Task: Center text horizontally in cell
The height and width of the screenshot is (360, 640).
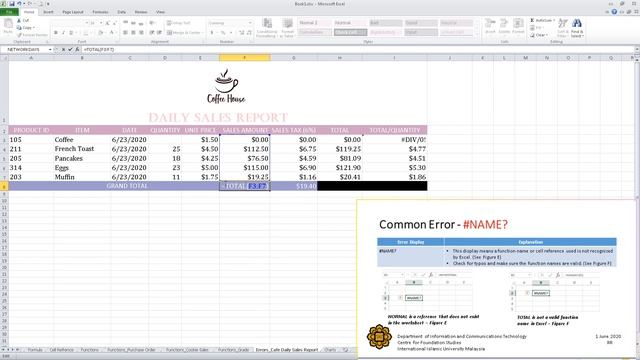Action: tap(133, 33)
